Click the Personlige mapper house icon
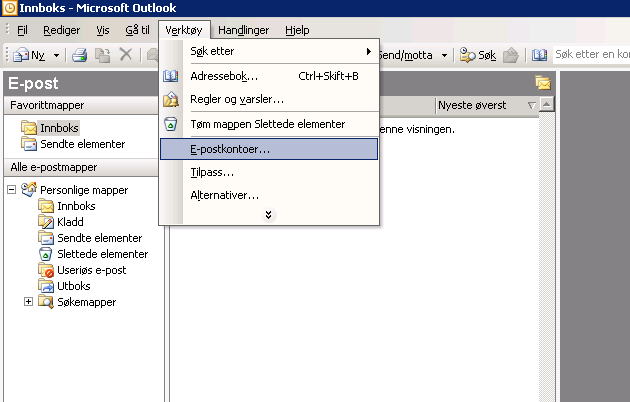 pos(29,189)
